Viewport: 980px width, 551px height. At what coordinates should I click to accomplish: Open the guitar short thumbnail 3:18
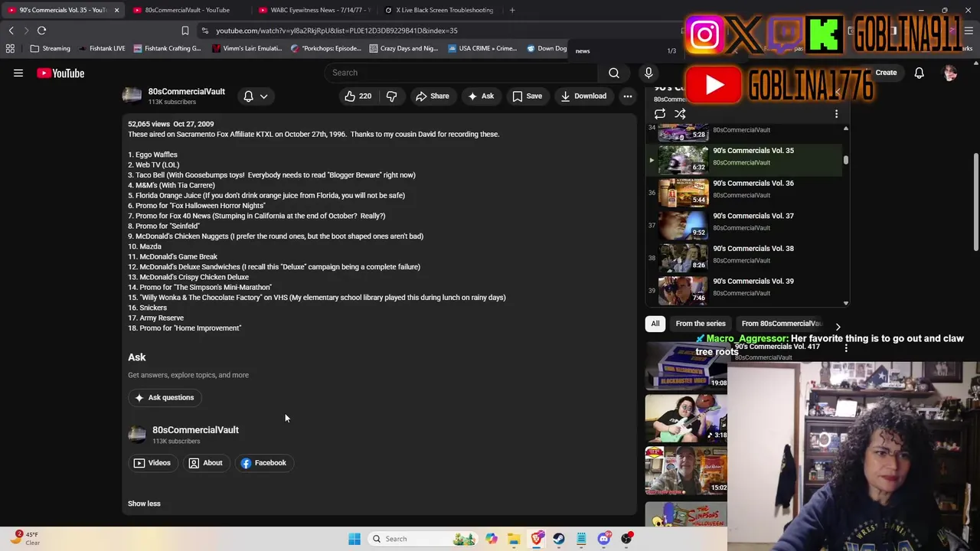[686, 418]
